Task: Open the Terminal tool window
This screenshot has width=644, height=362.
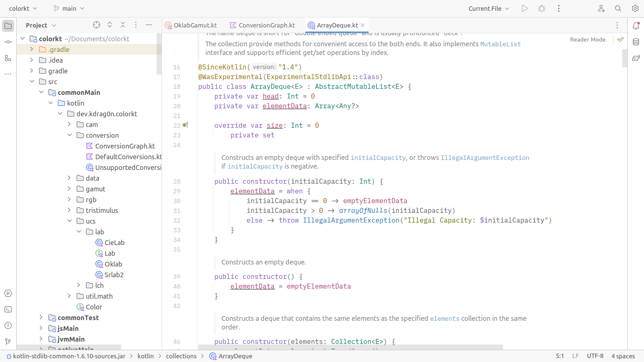Action: click(8, 309)
